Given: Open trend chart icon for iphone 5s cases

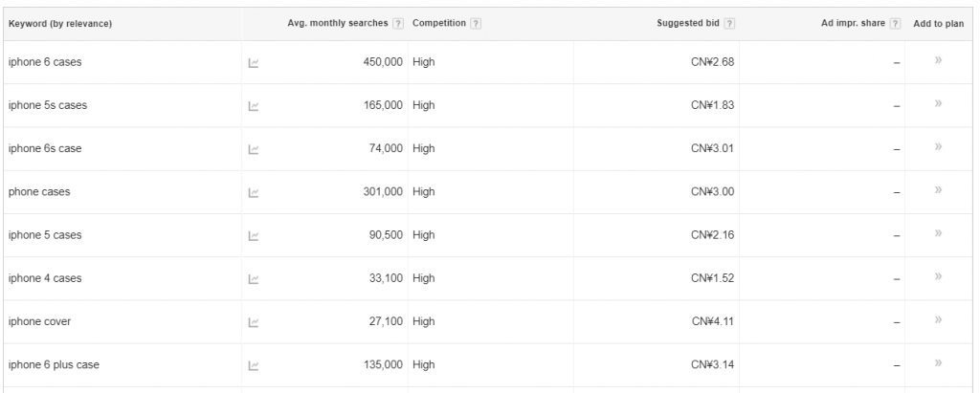Looking at the screenshot, I should point(254,106).
